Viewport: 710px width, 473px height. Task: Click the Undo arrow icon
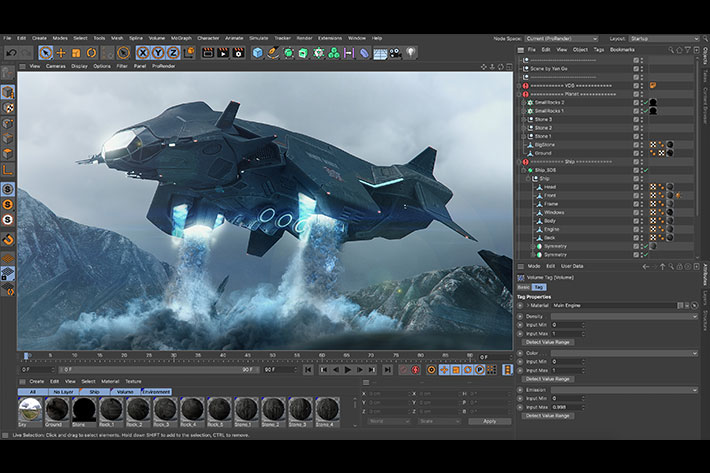click(x=11, y=52)
